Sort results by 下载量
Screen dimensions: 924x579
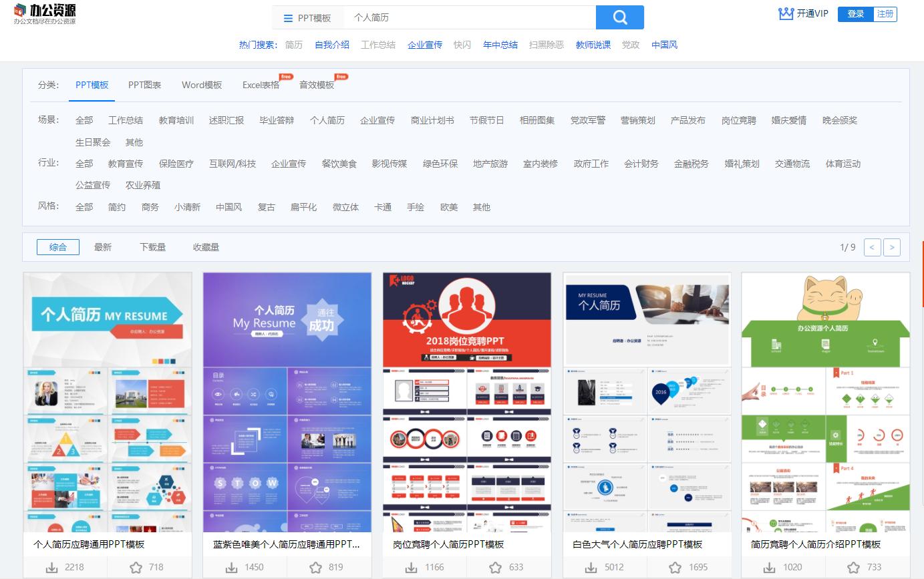152,246
